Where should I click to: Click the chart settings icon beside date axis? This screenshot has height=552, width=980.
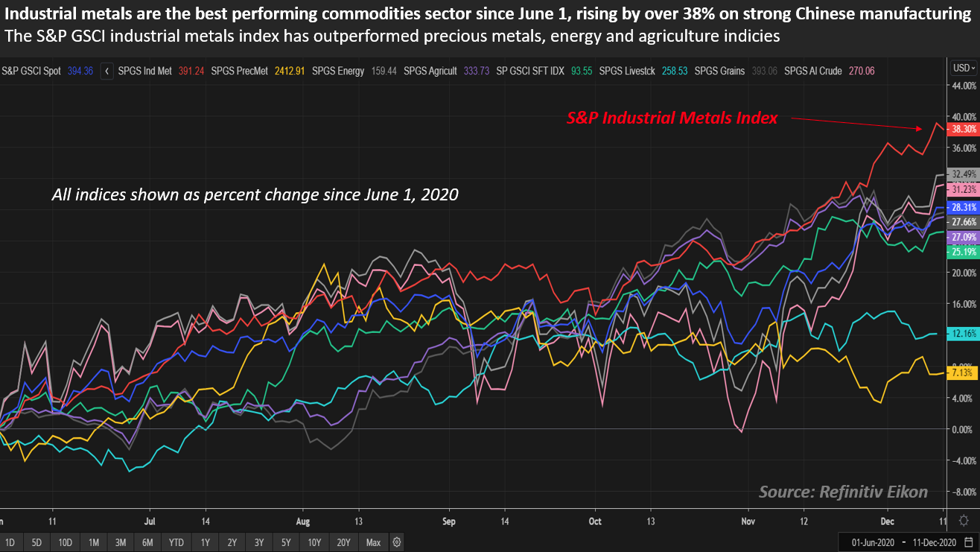(x=964, y=520)
